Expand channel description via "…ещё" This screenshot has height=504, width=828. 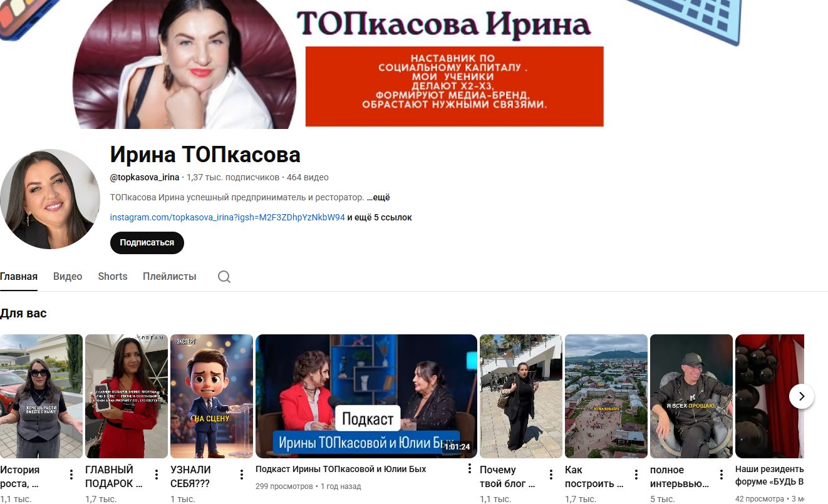tap(378, 197)
